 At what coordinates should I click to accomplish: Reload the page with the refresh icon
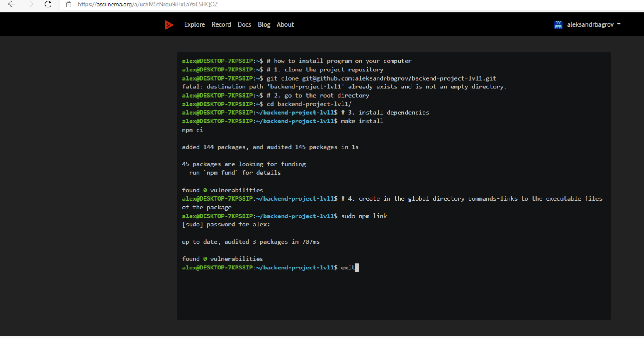point(47,5)
